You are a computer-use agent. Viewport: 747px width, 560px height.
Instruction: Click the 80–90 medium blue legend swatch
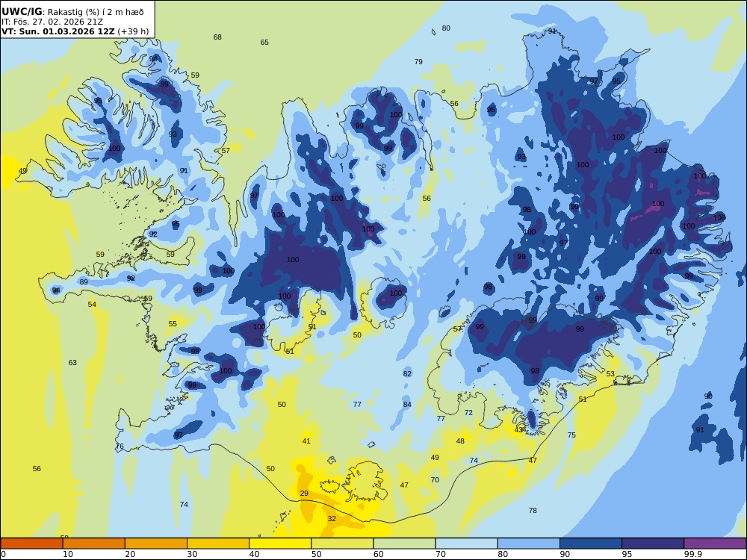coord(528,544)
